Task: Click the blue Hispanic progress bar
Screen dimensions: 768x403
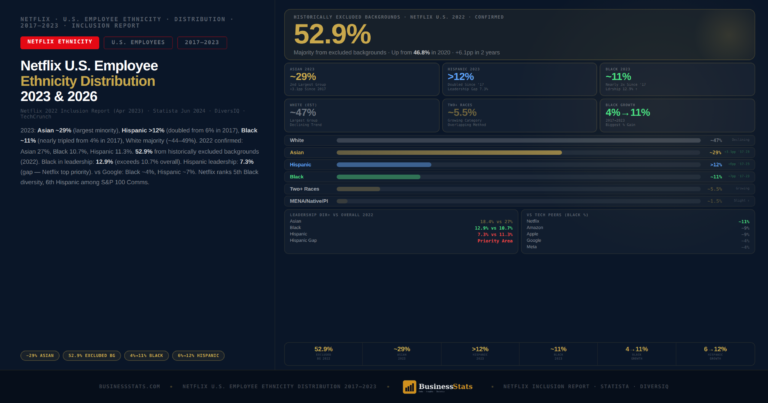Action: coord(384,165)
